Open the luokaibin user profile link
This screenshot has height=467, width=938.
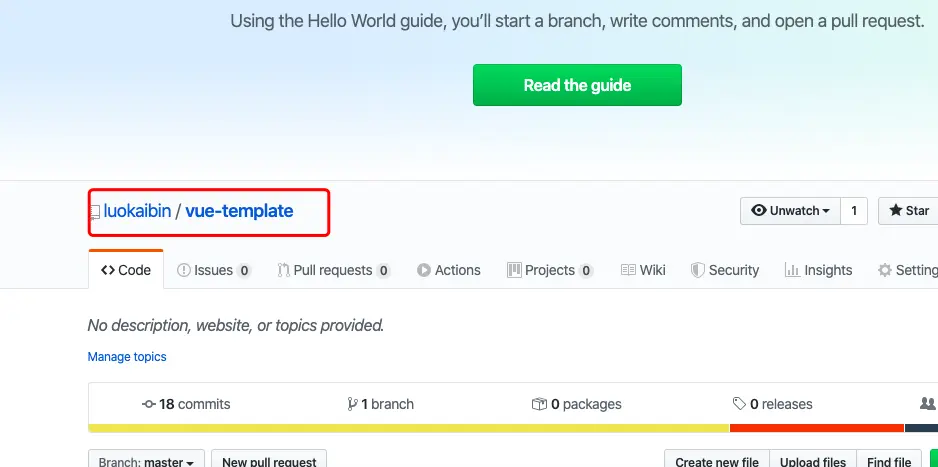pyautogui.click(x=137, y=211)
